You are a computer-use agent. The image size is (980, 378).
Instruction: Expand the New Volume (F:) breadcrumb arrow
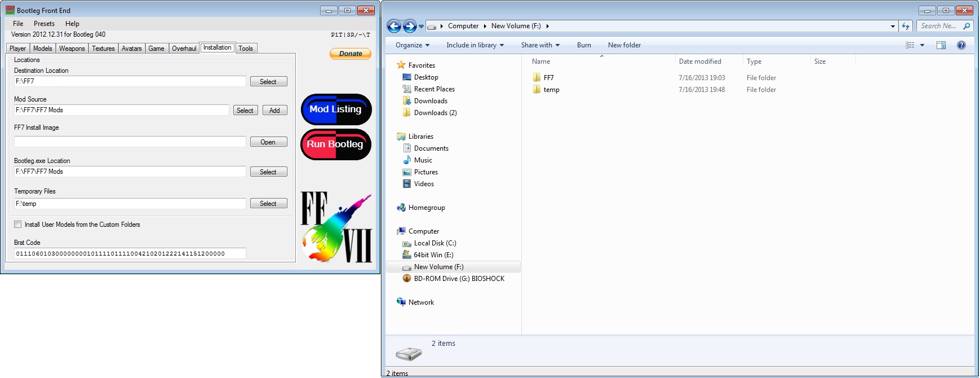pos(547,26)
